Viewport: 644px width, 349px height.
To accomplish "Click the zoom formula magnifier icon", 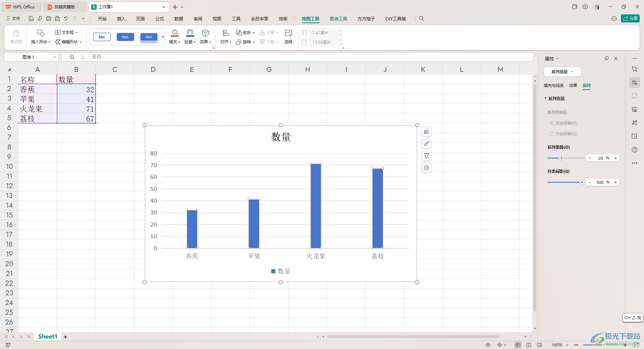I will (x=72, y=57).
